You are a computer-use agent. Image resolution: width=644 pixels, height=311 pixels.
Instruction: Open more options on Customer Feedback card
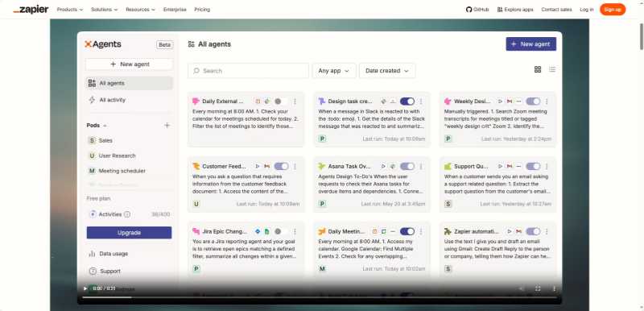tap(295, 167)
